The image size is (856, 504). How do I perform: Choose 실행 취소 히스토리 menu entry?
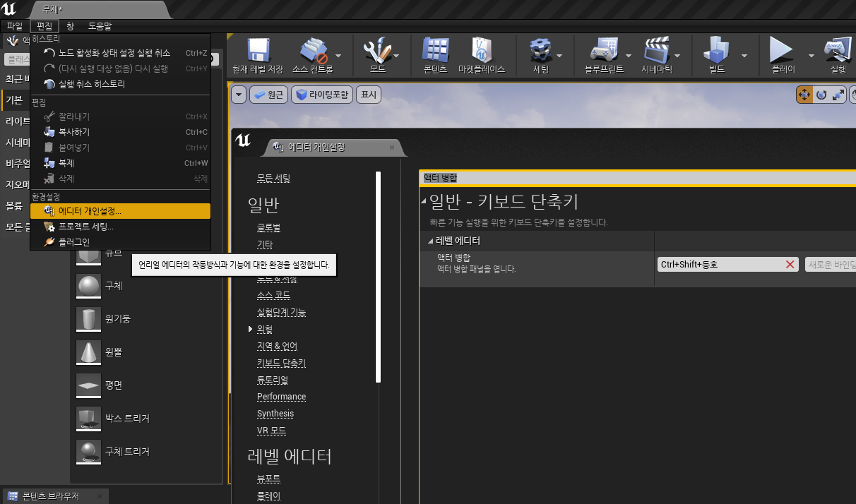pos(120,84)
